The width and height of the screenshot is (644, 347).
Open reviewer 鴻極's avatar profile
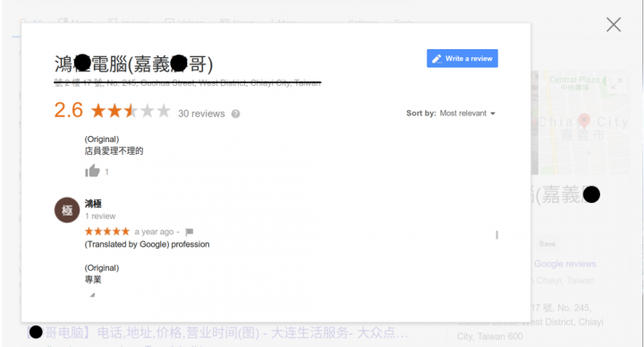tap(67, 210)
